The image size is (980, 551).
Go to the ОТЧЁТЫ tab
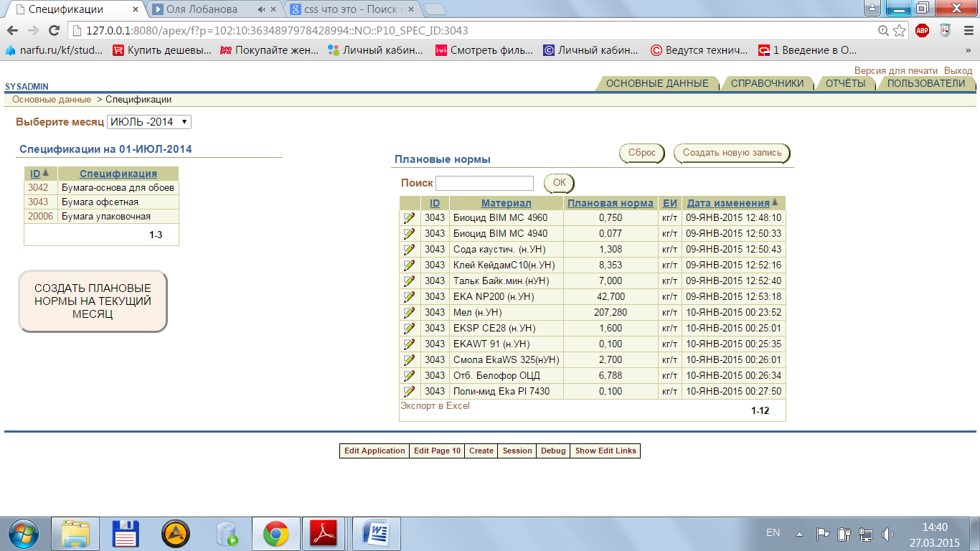[x=846, y=83]
